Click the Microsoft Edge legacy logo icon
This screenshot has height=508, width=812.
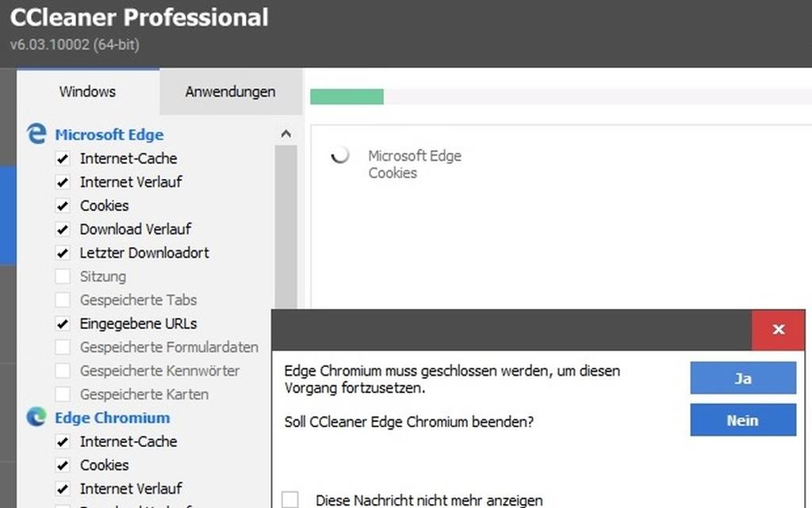[x=36, y=134]
